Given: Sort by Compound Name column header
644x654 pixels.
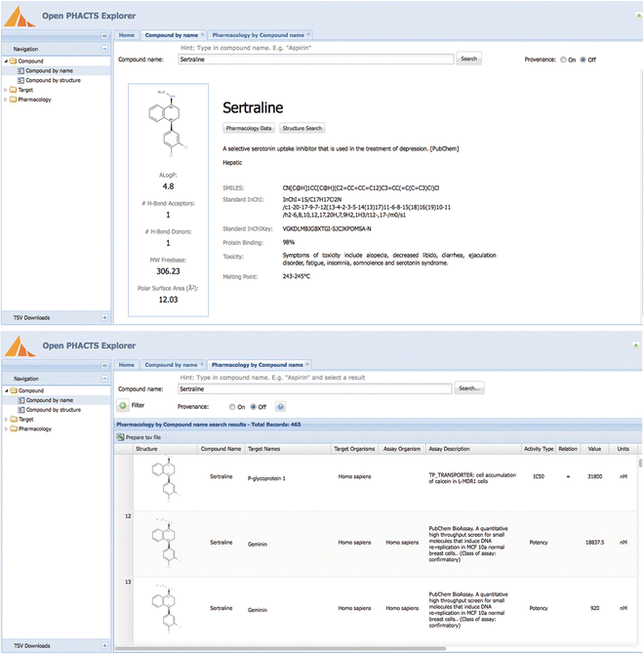Looking at the screenshot, I should click(221, 449).
